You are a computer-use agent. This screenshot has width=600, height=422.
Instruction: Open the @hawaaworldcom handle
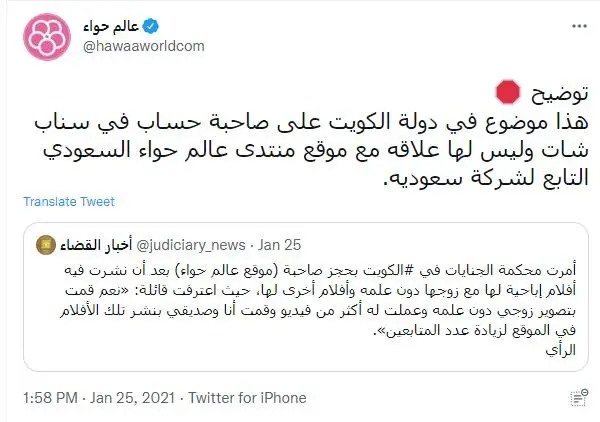144,46
